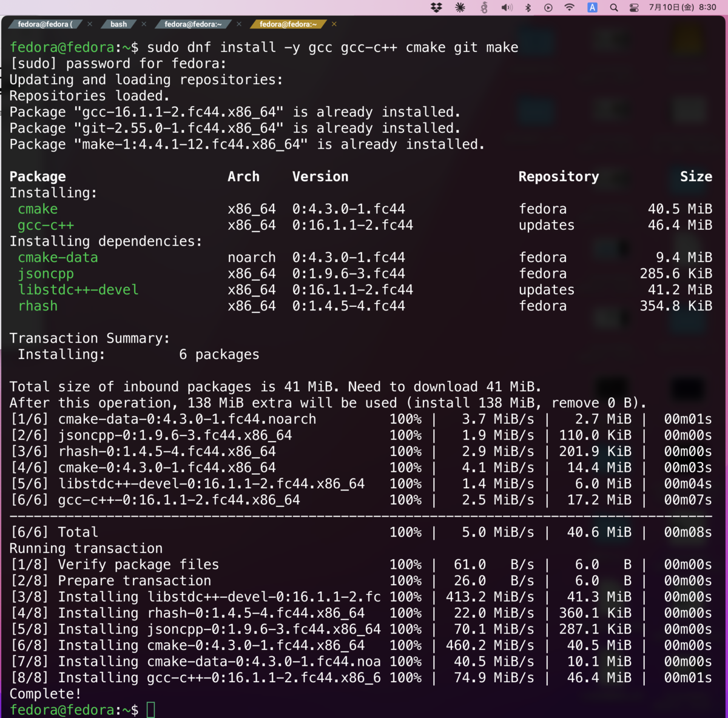Click the make already installed message
Screen dimensions: 728x718
click(247, 144)
